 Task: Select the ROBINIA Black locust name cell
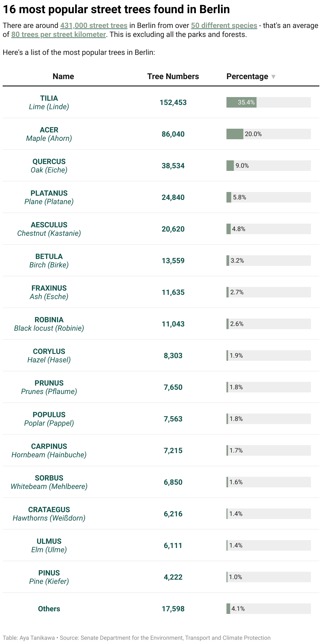click(x=49, y=324)
